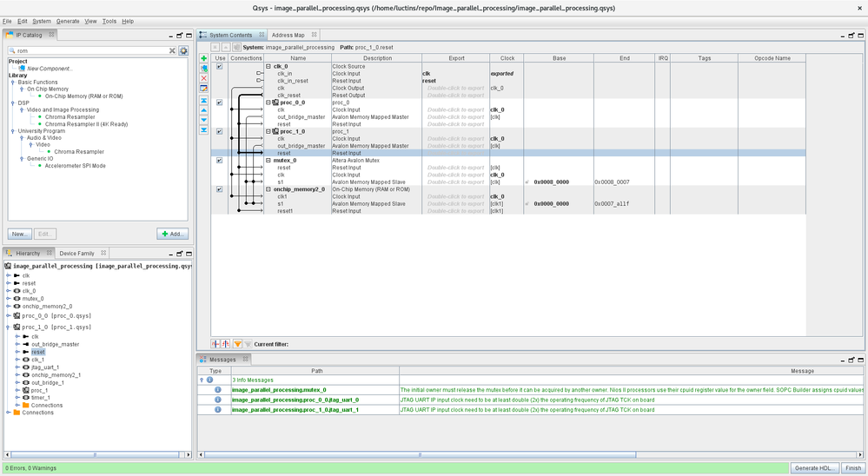Screen dimensions: 868x476
Task: Click the orange filter funnel icon
Action: (237, 344)
